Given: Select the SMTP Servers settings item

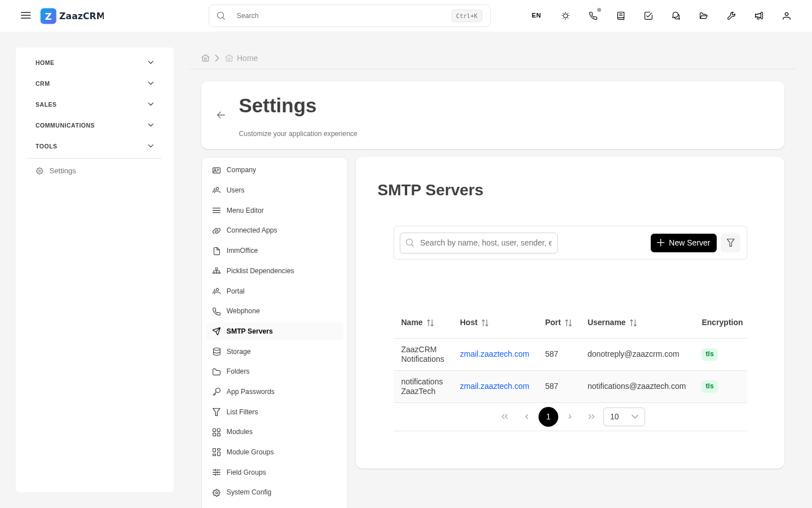Looking at the screenshot, I should click(275, 331).
